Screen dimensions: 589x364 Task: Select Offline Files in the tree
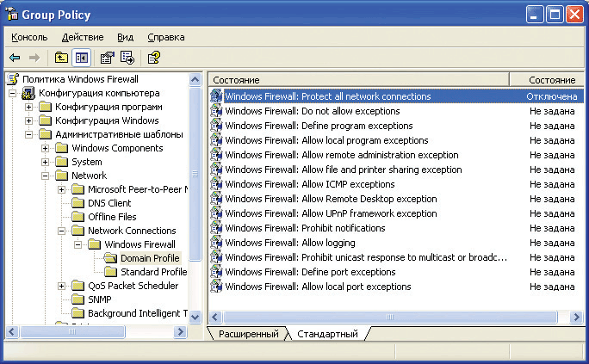click(112, 217)
